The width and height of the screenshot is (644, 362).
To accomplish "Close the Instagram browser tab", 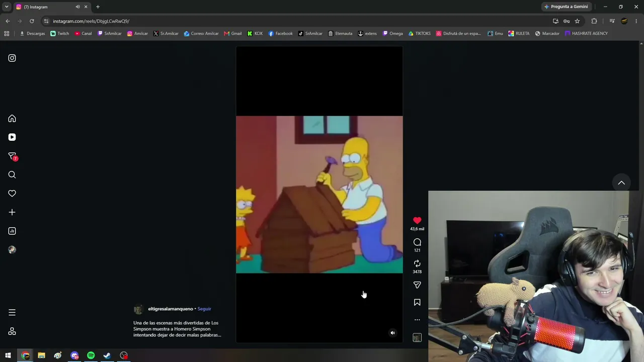I will (x=86, y=7).
